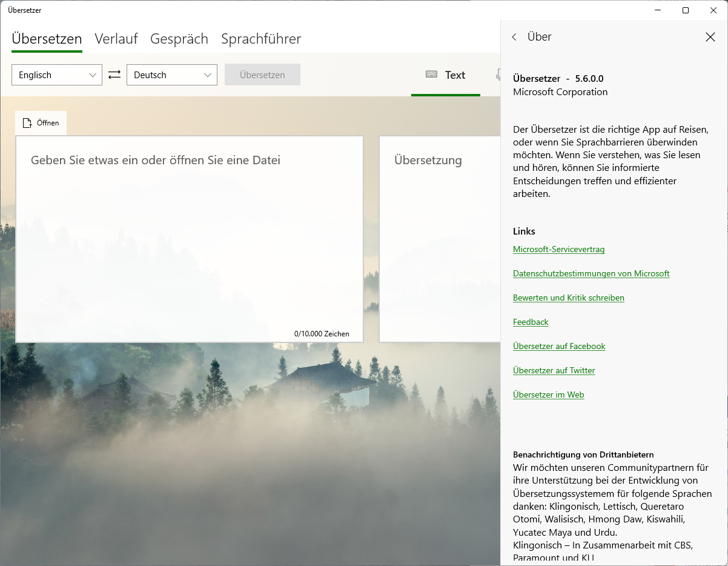The height and width of the screenshot is (566, 728).
Task: Open Übersetzer im Web link
Action: [x=549, y=395]
